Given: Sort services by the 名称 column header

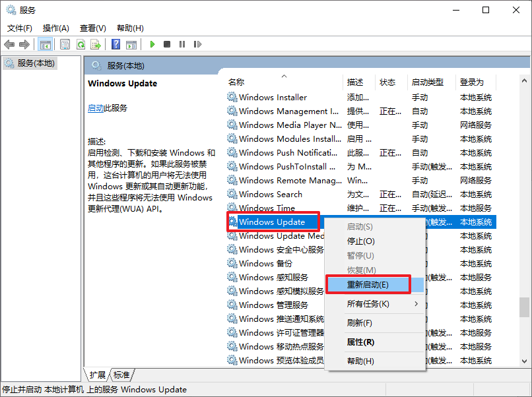Looking at the screenshot, I should coord(236,82).
